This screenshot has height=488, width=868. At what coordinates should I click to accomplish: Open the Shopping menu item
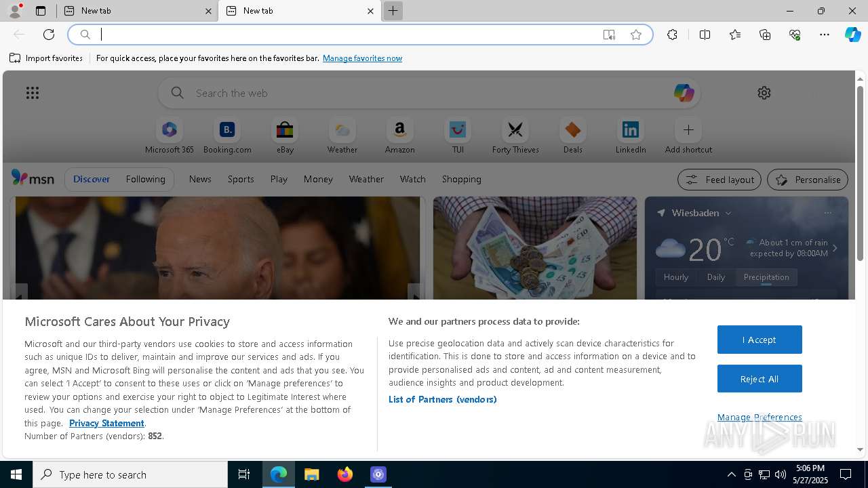(x=462, y=179)
